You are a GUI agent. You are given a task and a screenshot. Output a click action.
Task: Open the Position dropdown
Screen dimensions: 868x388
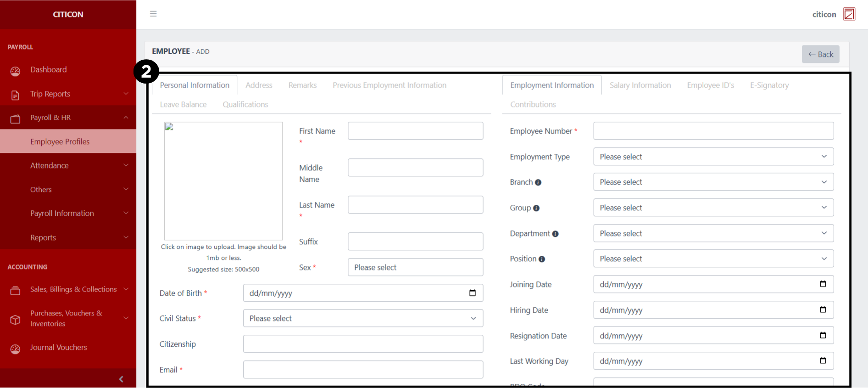(713, 259)
